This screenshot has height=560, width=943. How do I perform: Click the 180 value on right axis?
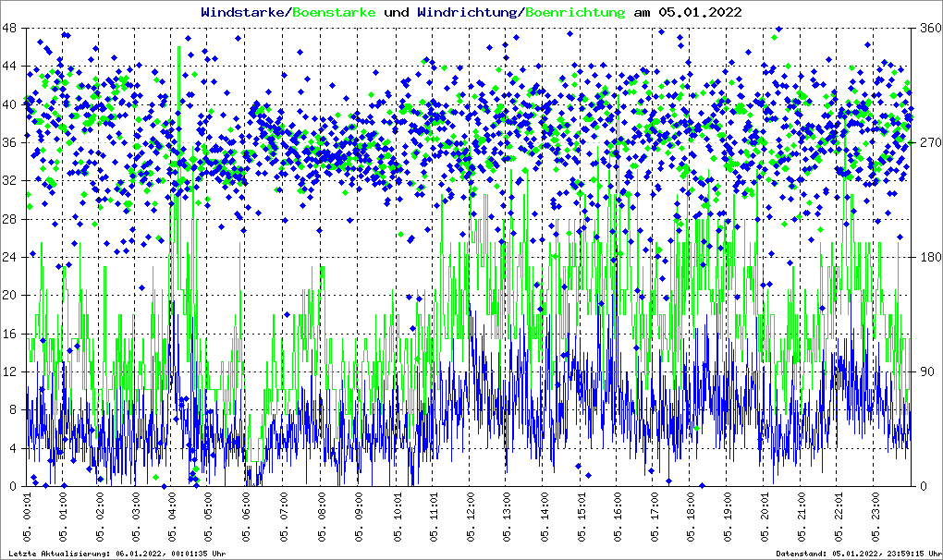tap(927, 257)
